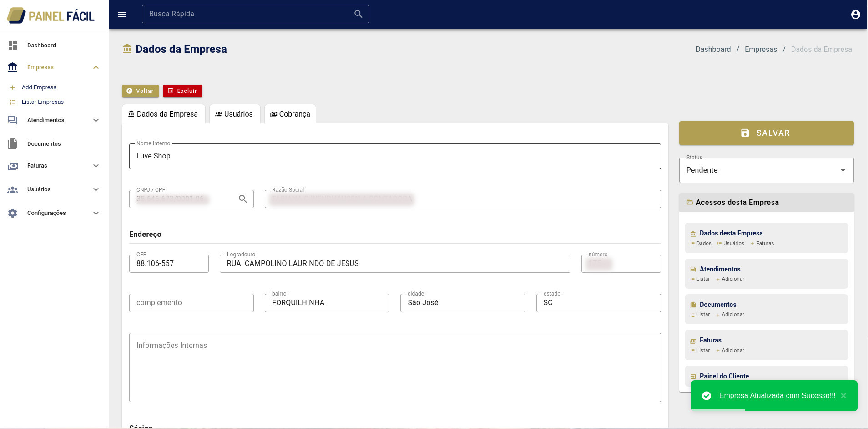Click the bank icon beside Dados da Empresa title

[x=127, y=49]
